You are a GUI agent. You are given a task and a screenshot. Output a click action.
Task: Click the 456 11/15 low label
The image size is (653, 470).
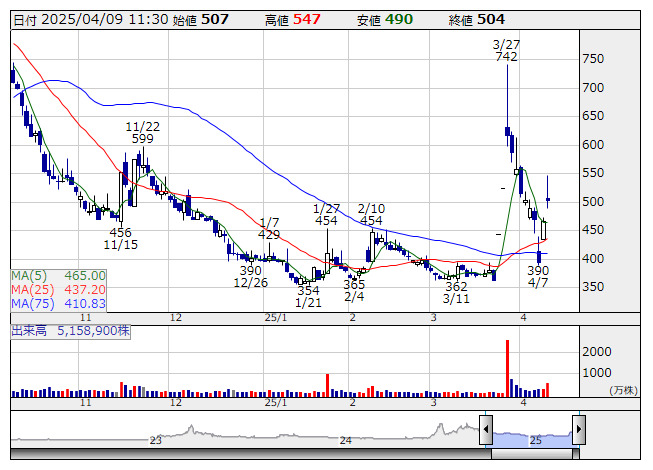(x=120, y=238)
